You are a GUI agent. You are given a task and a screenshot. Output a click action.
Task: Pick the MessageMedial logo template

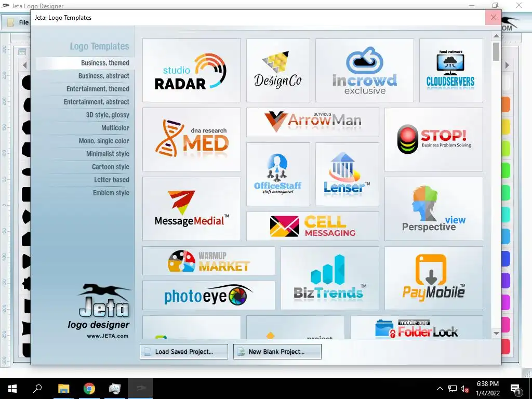click(x=192, y=209)
